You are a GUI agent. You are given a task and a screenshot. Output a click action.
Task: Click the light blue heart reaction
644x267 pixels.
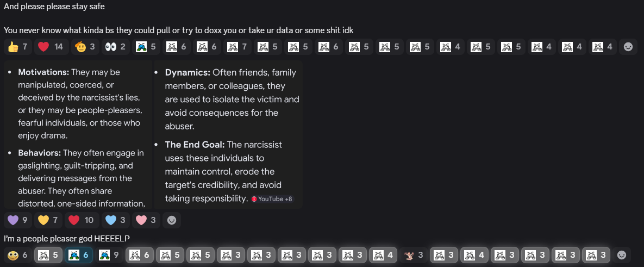click(115, 220)
